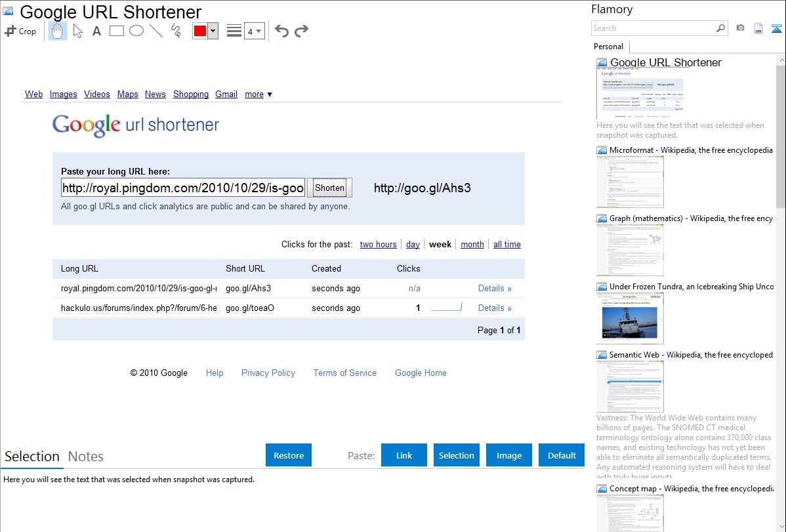This screenshot has width=786, height=532.
Task: Open the Google URL Shortener snapshot thumbnail
Action: coord(640,94)
